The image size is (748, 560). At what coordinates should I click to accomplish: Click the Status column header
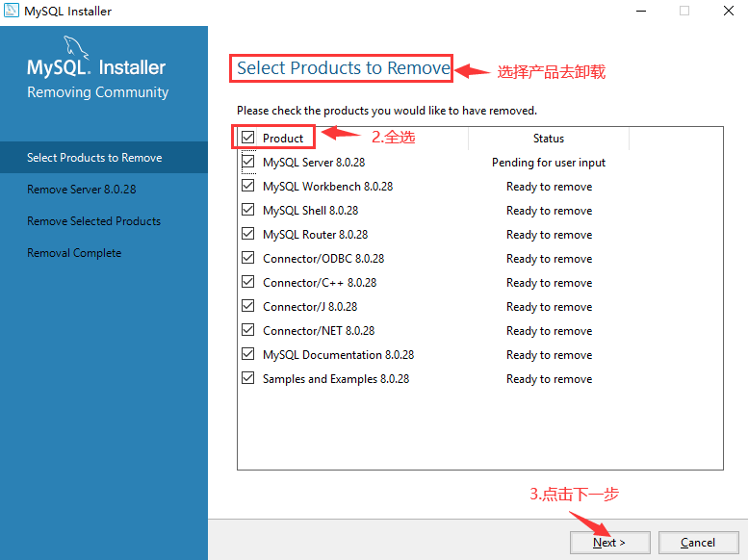point(549,139)
